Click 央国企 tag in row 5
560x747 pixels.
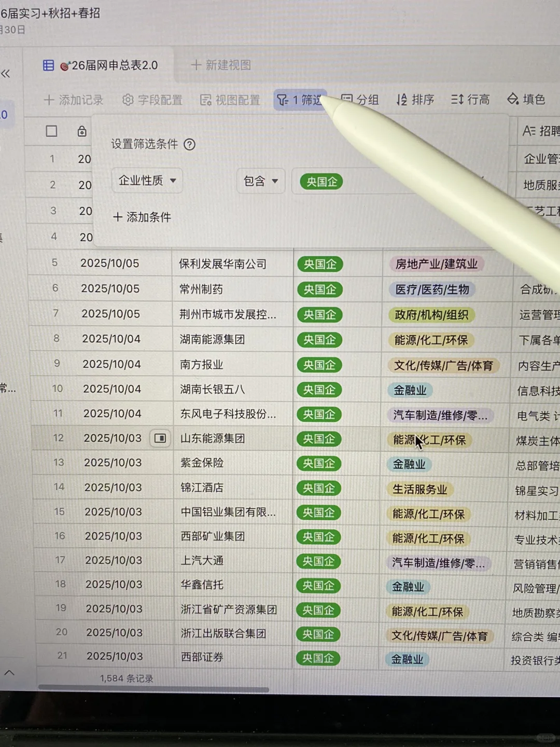coord(320,264)
